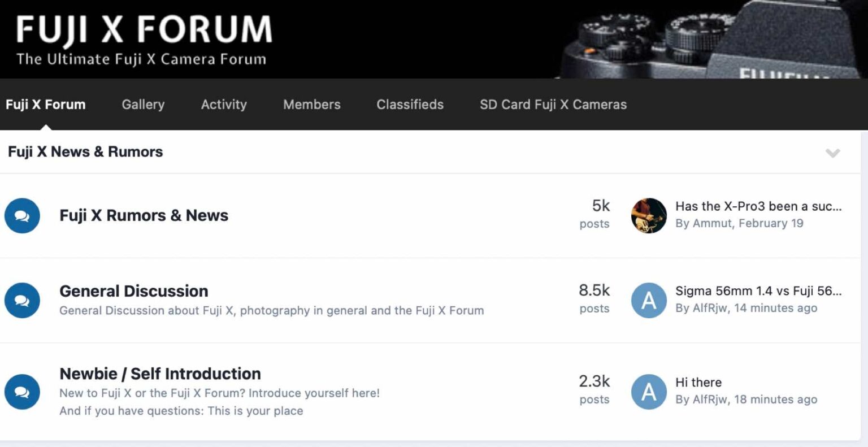Image resolution: width=868 pixels, height=447 pixels.
Task: Click the Hi there topic title
Action: 698,382
